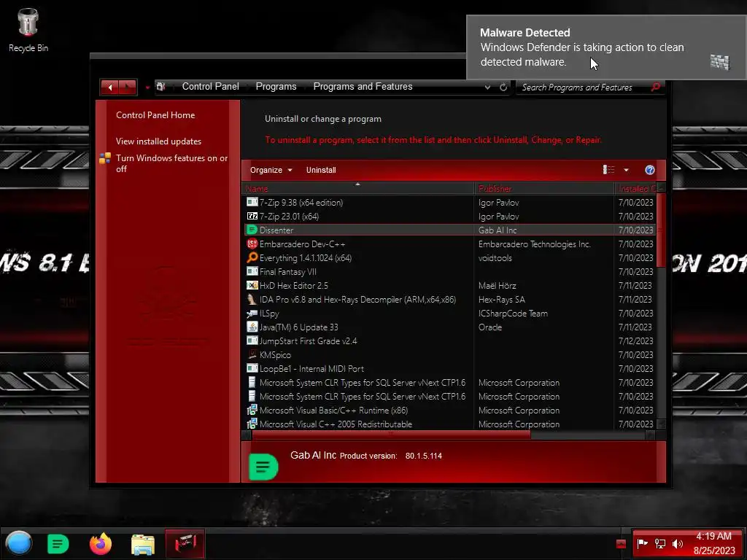Select the Embarcadero Dev-C++ icon
Viewport: 747px width, 560px height.
(x=252, y=244)
